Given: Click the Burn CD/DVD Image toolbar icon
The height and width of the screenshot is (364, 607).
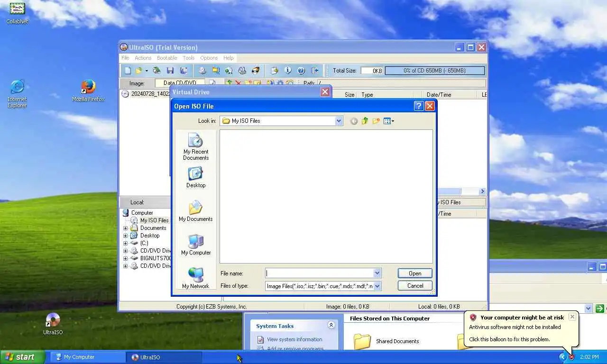Looking at the screenshot, I should [256, 71].
